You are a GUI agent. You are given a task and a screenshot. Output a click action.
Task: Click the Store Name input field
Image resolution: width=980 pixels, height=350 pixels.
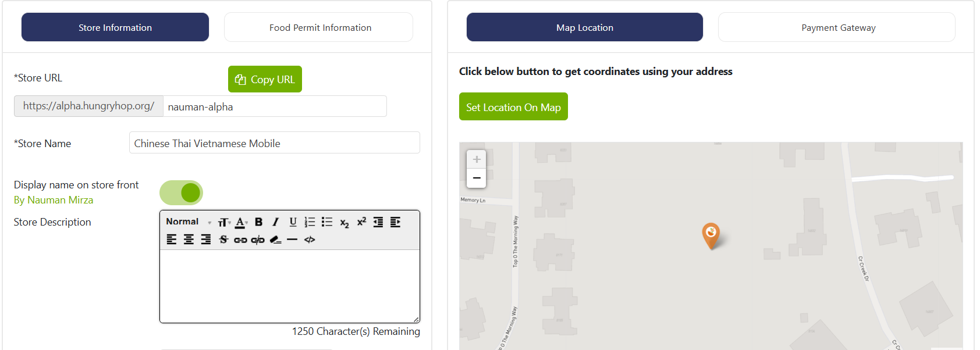coord(274,143)
